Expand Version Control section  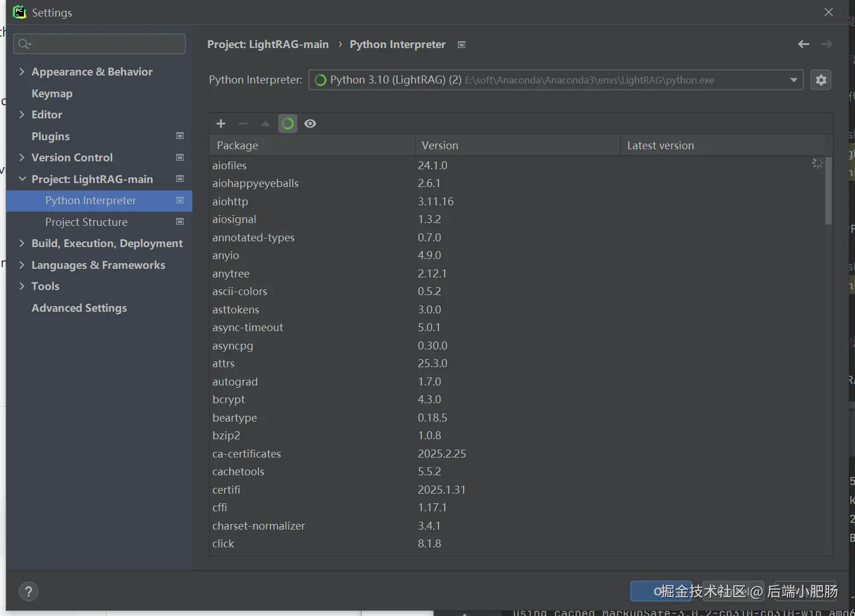point(22,157)
